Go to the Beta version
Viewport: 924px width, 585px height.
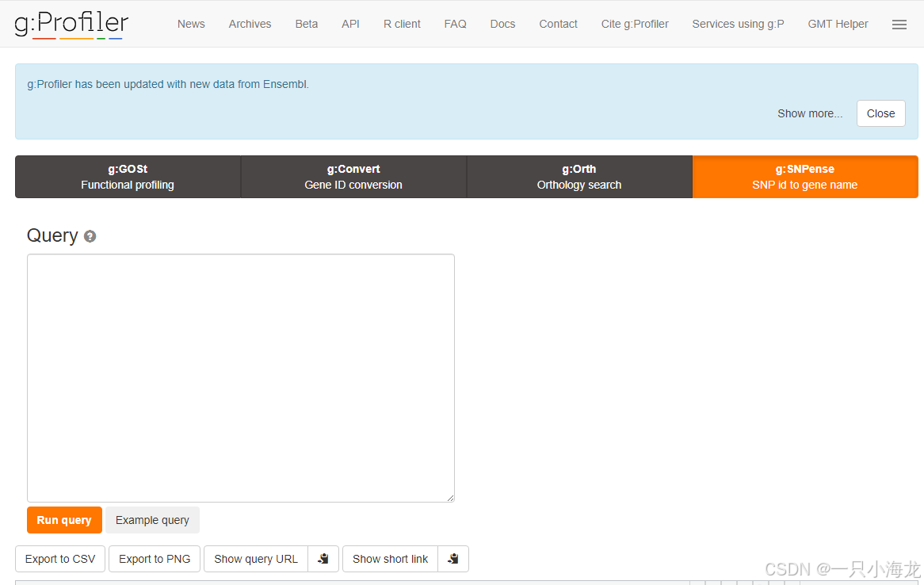[307, 25]
